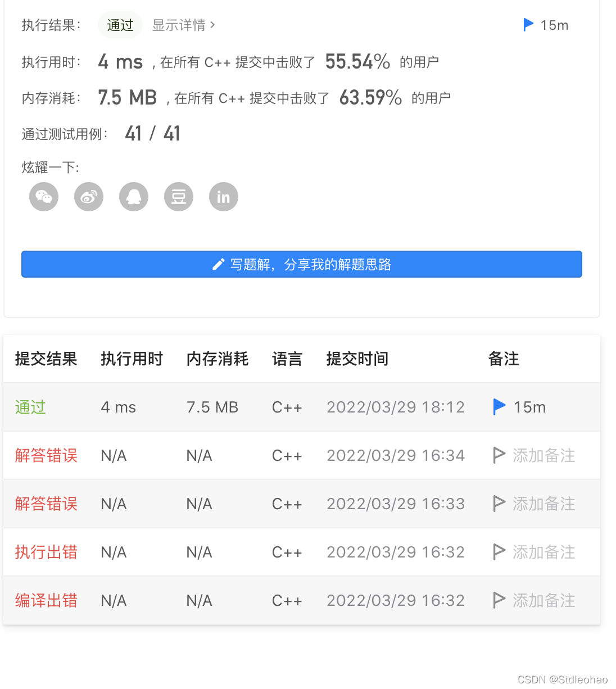Click the 15m note text to edit
Screen dimensions: 616x689
529,407
